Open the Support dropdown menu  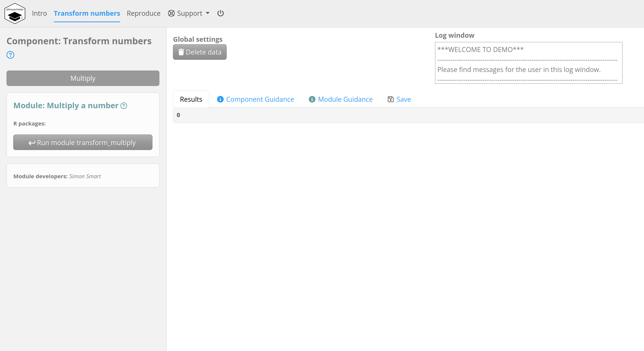tap(189, 13)
